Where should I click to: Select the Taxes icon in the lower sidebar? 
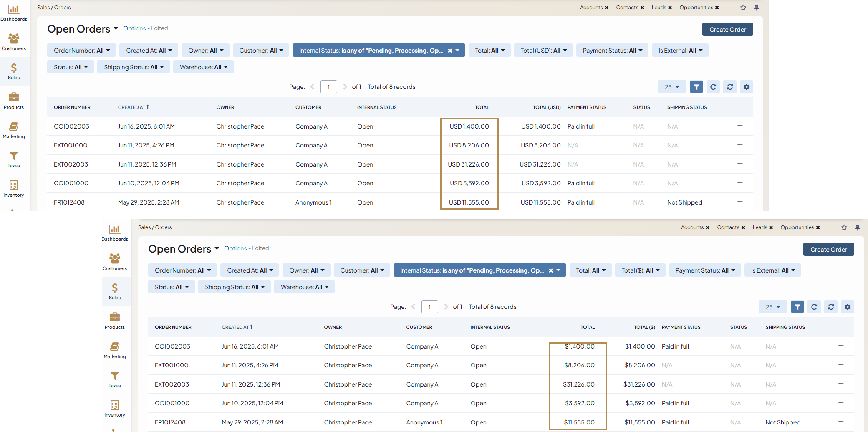click(x=114, y=379)
